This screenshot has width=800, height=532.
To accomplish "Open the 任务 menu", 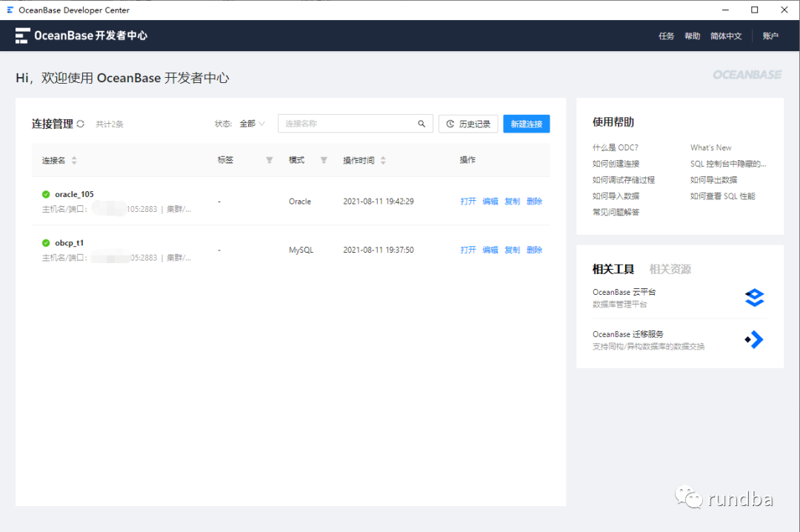I will (667, 36).
